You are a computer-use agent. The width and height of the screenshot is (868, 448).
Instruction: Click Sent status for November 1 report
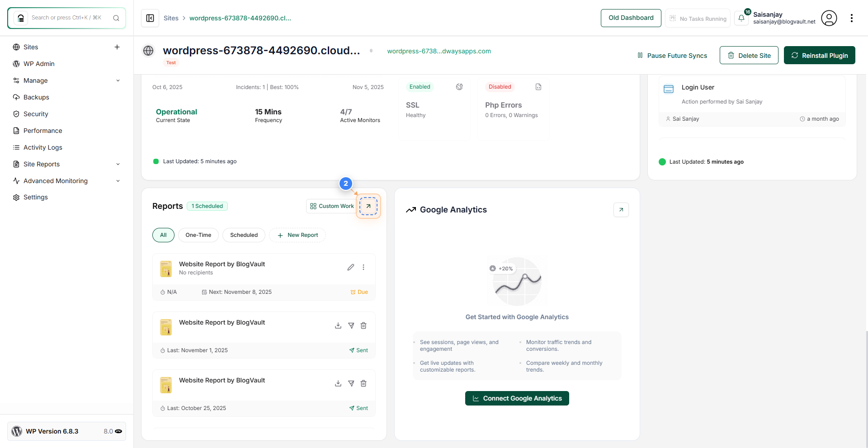[359, 350]
